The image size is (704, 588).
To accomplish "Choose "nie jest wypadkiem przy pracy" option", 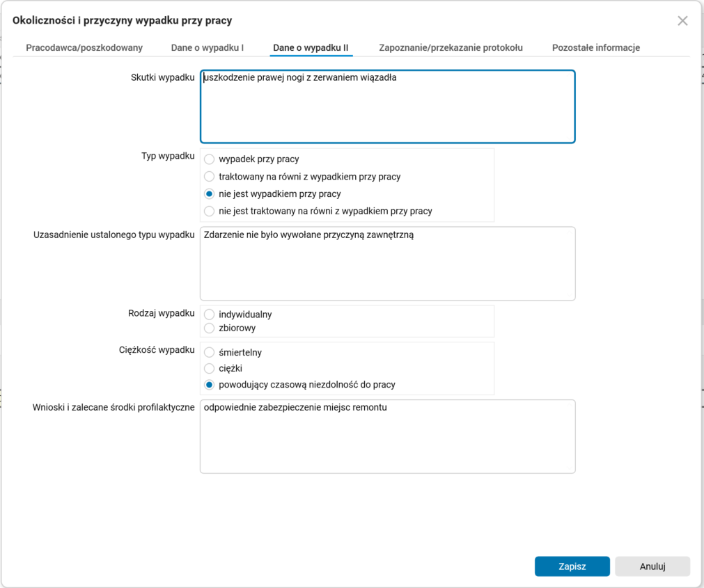I will [x=209, y=193].
